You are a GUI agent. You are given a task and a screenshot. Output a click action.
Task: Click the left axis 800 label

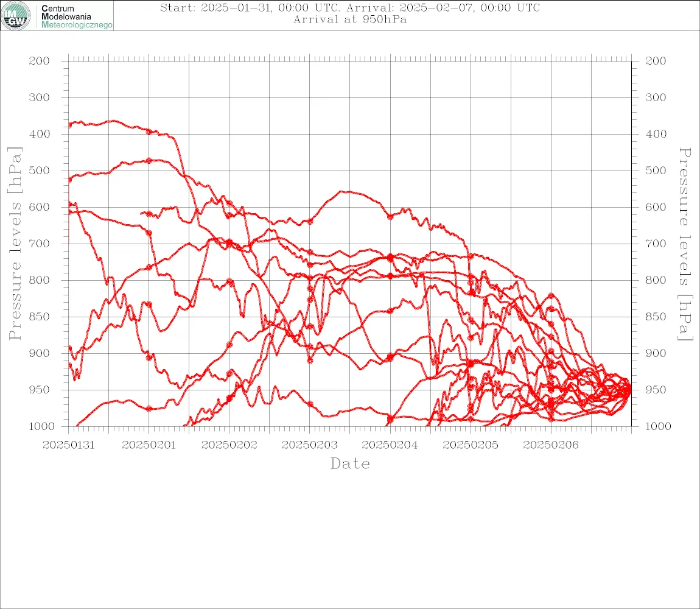click(x=40, y=280)
